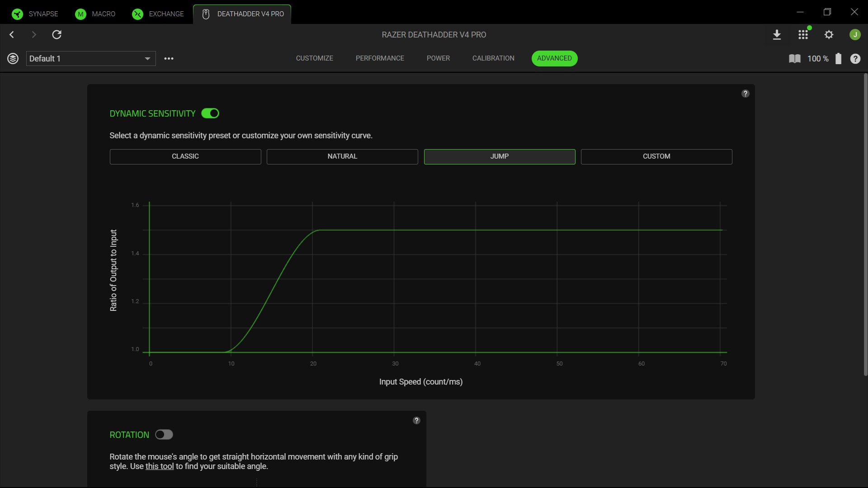Image resolution: width=868 pixels, height=488 pixels.
Task: Select the Advanced section
Action: [554, 58]
